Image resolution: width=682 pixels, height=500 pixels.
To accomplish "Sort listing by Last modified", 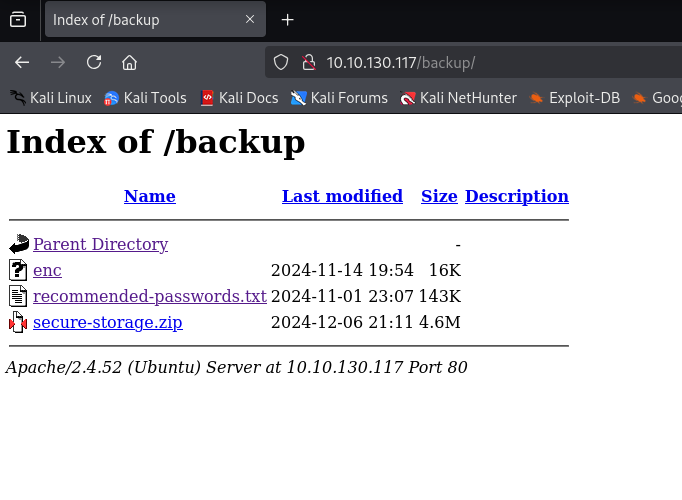I will (342, 196).
